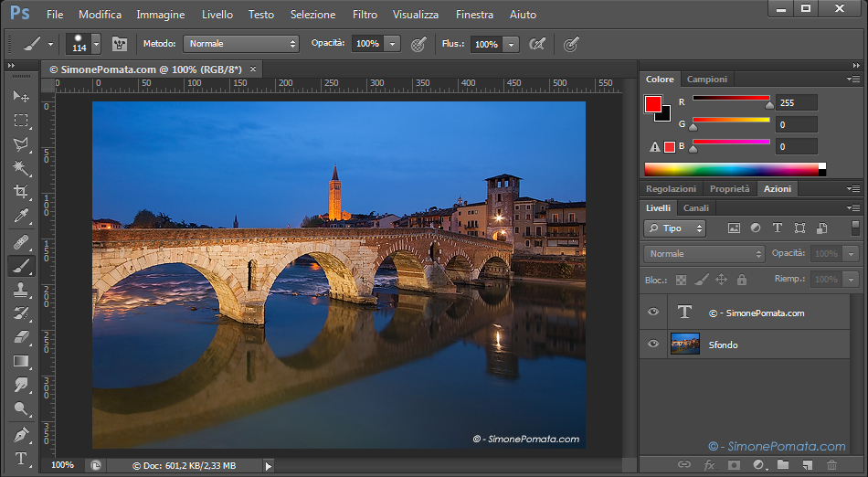
Task: Toggle adjustment layer filter
Action: [x=756, y=228]
